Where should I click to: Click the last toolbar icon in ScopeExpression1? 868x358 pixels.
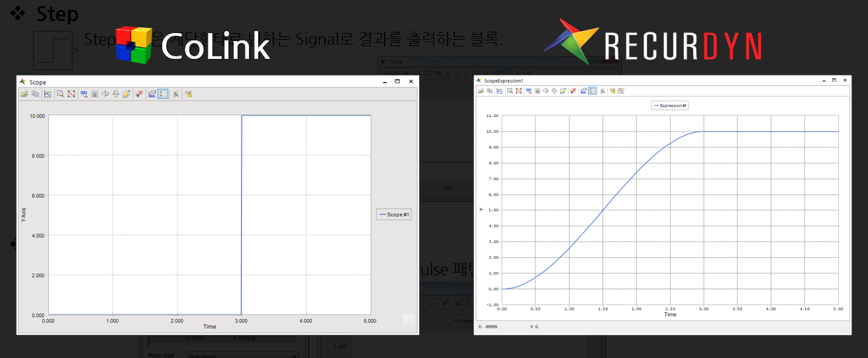pos(620,91)
